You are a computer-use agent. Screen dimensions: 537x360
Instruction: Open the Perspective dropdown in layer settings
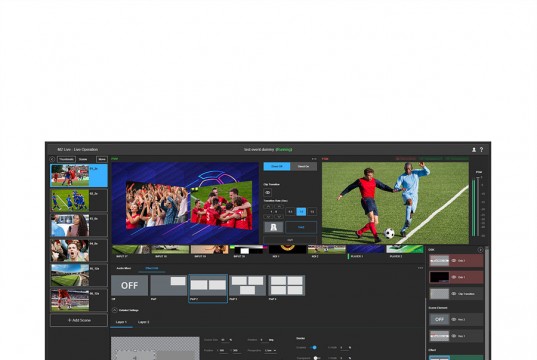click(x=271, y=351)
